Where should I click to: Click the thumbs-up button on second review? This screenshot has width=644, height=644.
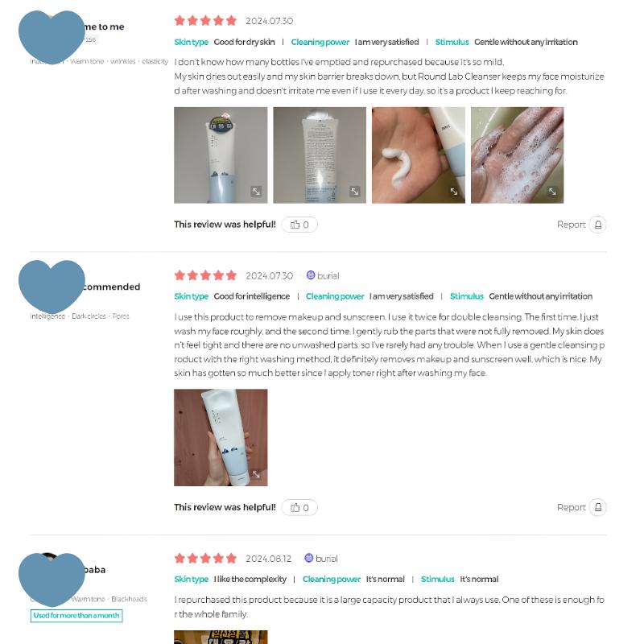tap(299, 508)
